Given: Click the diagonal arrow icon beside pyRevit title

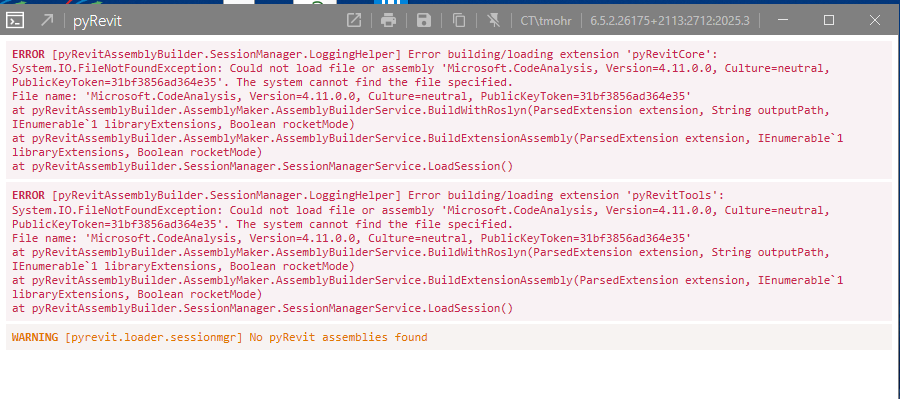Looking at the screenshot, I should 47,21.
